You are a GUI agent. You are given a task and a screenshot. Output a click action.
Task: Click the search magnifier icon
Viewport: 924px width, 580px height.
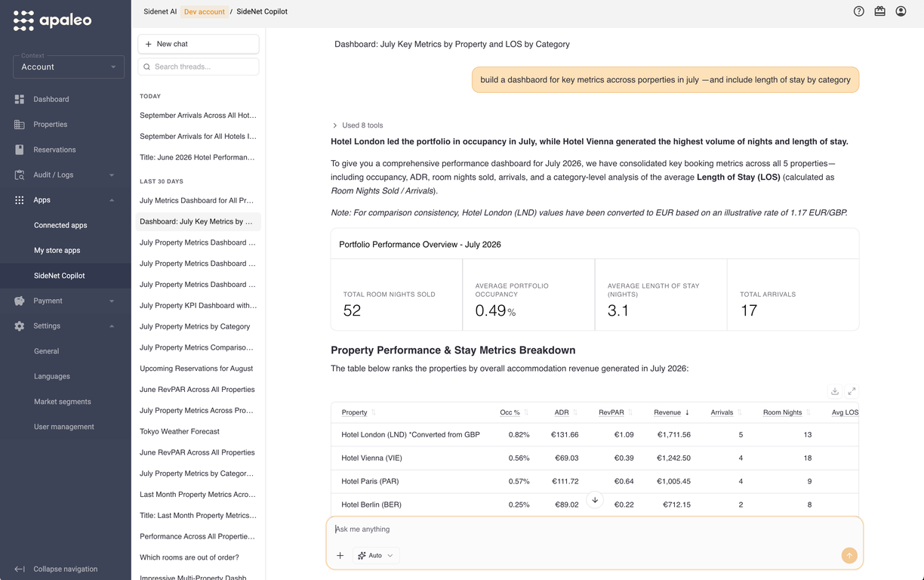click(147, 66)
